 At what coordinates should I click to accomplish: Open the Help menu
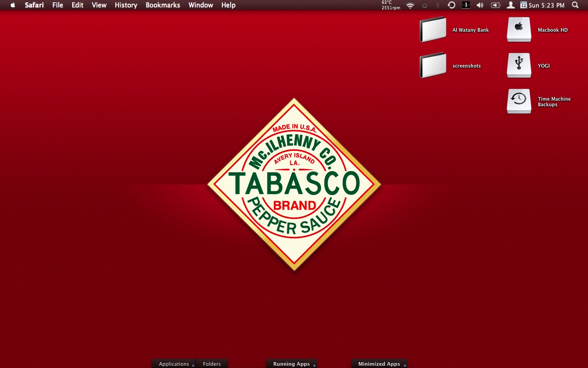[x=228, y=5]
